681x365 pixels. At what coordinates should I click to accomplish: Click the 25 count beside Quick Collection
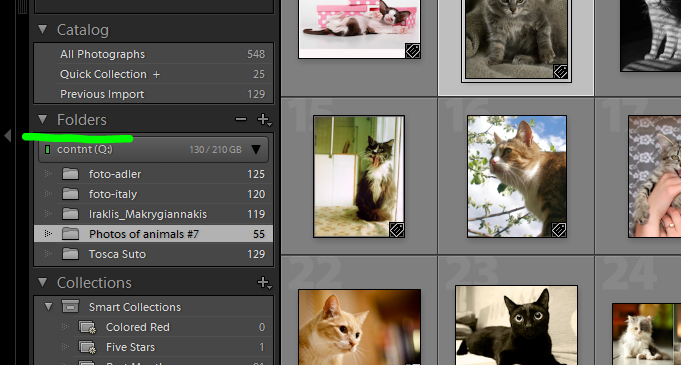click(259, 74)
